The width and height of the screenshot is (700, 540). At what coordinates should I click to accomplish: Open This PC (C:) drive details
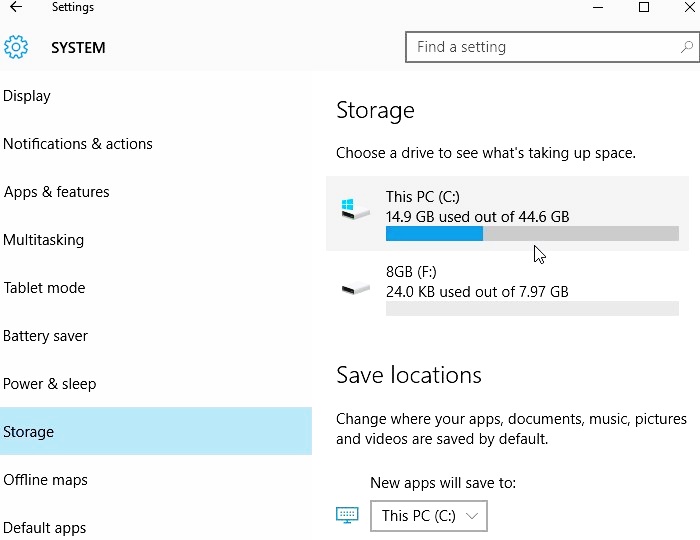pyautogui.click(x=507, y=213)
